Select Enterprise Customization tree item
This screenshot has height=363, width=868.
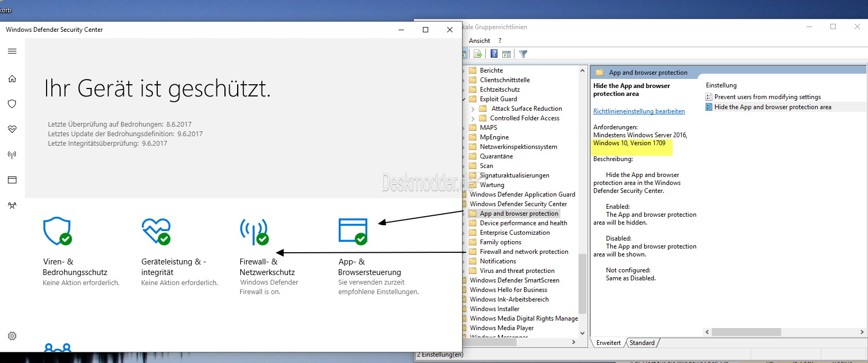coord(515,233)
